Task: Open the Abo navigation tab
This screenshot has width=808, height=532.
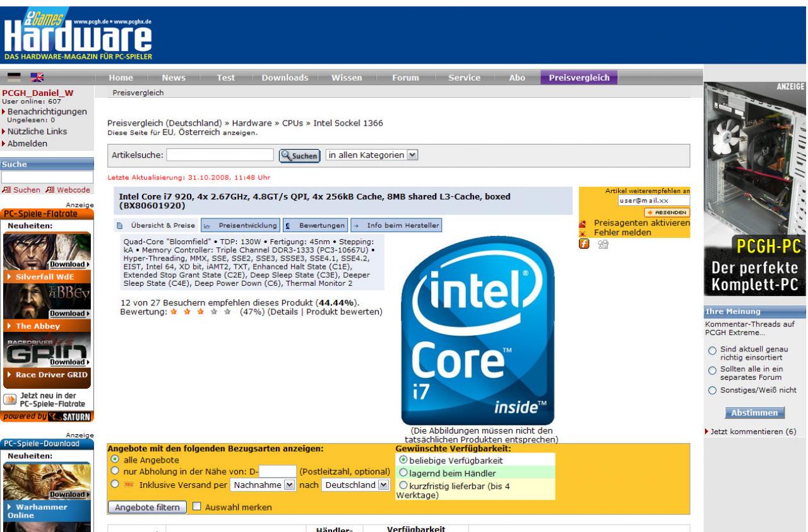Action: coord(516,78)
